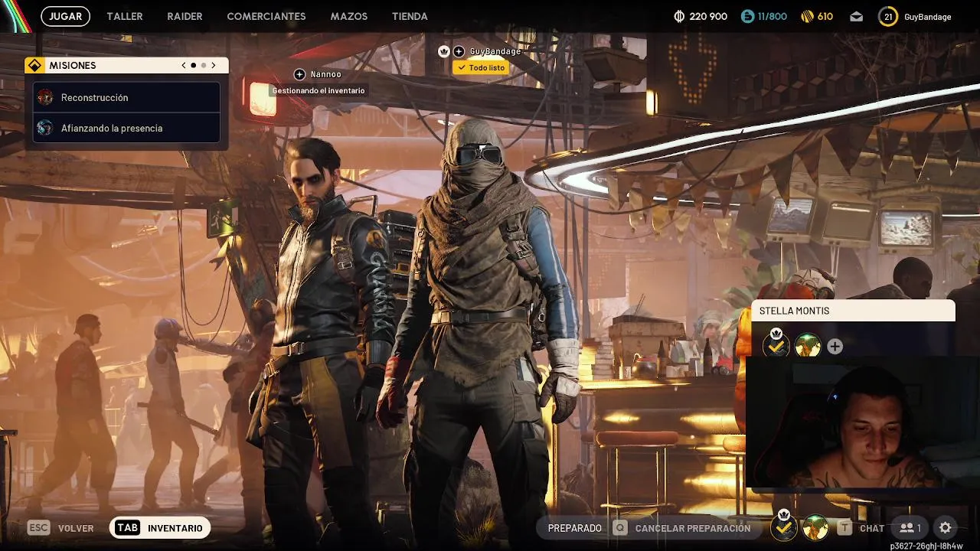Click the STELLA MONTIS panel header
The image size is (980, 551).
(x=854, y=311)
